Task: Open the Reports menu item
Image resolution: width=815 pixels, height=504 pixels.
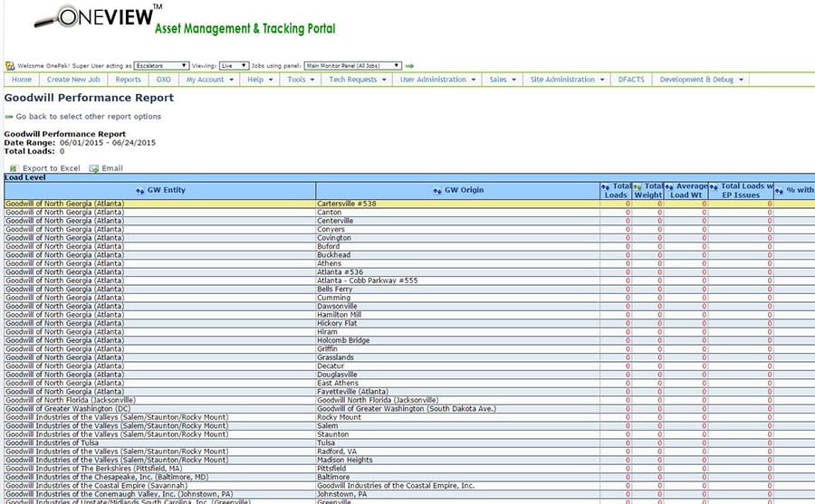Action: (x=128, y=80)
